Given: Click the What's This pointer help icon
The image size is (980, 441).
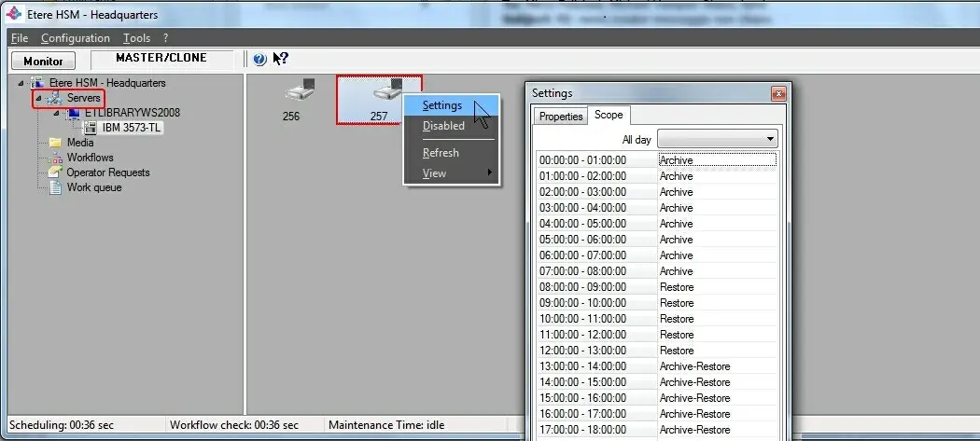Looking at the screenshot, I should [280, 60].
